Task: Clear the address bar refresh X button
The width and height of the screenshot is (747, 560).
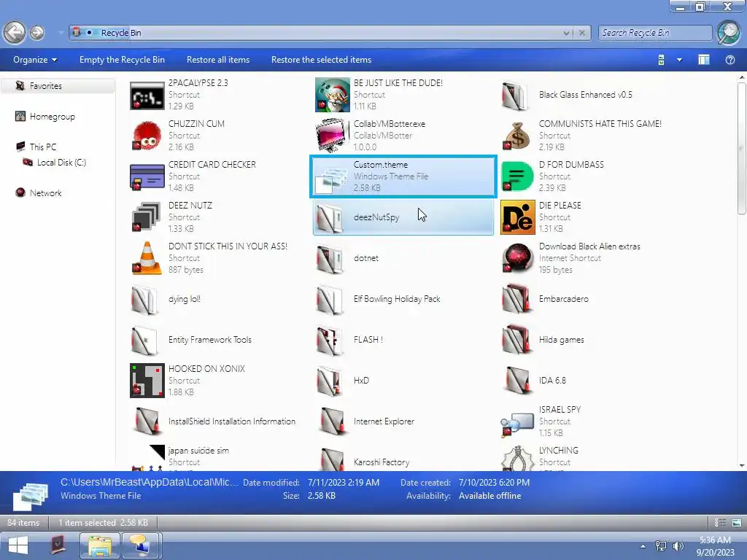Action: [x=581, y=33]
